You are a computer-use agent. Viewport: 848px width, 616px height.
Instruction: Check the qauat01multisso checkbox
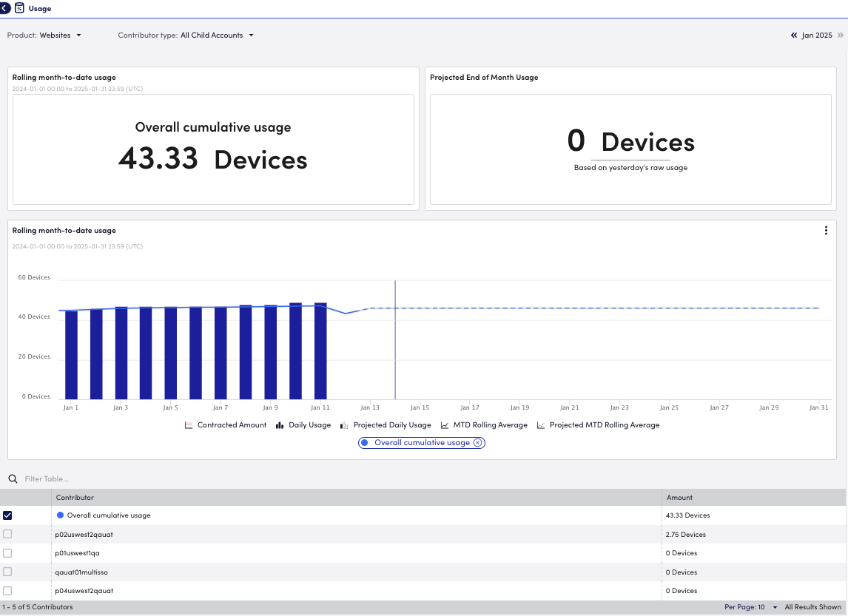click(7, 572)
